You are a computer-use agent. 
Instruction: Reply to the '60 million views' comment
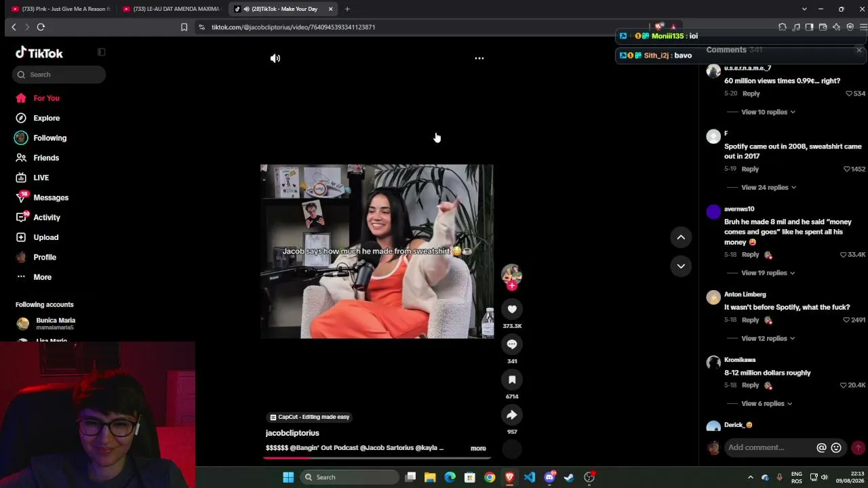(x=751, y=94)
